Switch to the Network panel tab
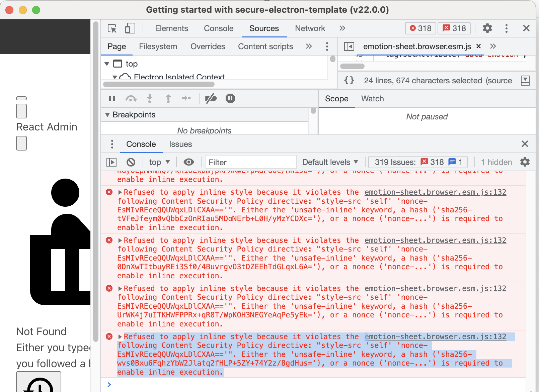Image resolution: width=539 pixels, height=392 pixels. coord(310,28)
